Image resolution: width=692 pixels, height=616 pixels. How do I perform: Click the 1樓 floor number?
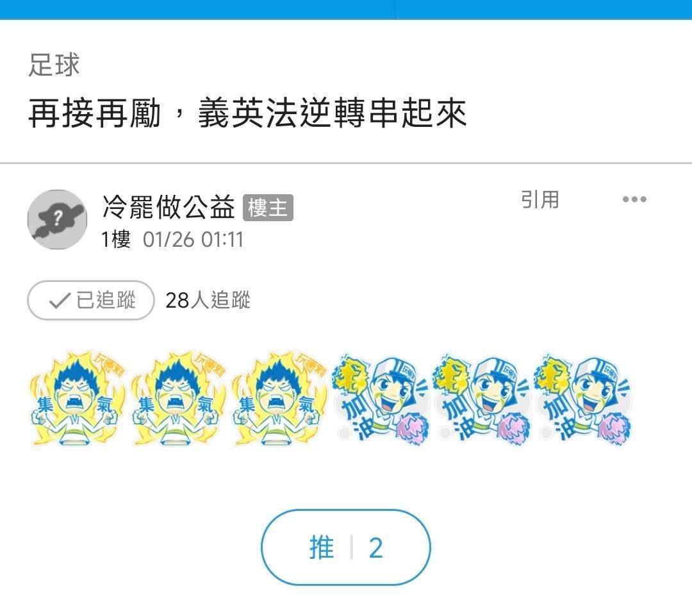point(115,240)
